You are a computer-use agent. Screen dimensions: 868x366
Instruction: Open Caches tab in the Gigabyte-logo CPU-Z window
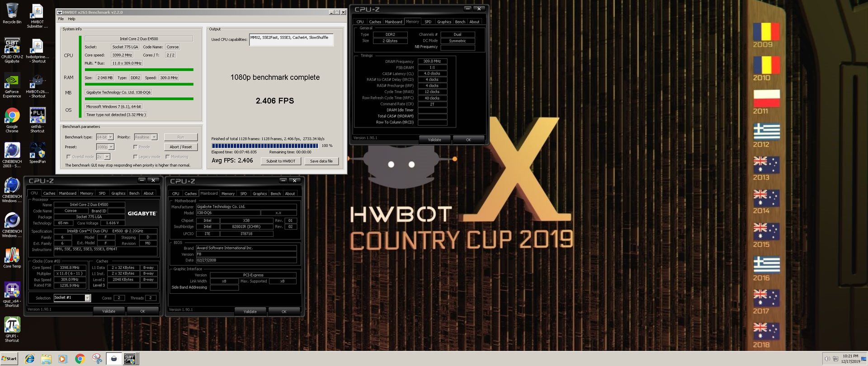coord(49,193)
